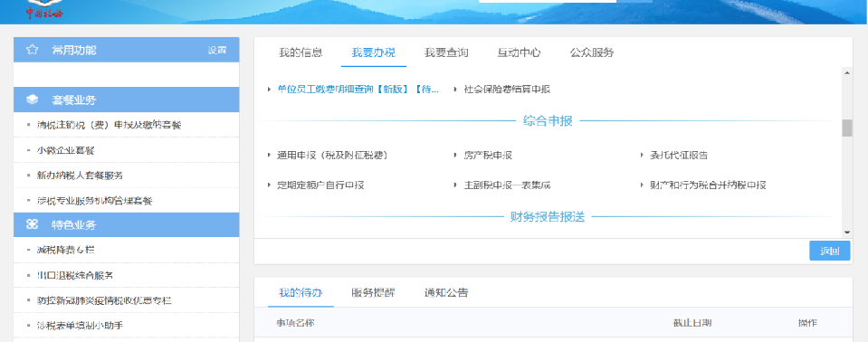The width and height of the screenshot is (868, 342).
Task: Click the star icon beside 常用功能
Action: (32, 50)
